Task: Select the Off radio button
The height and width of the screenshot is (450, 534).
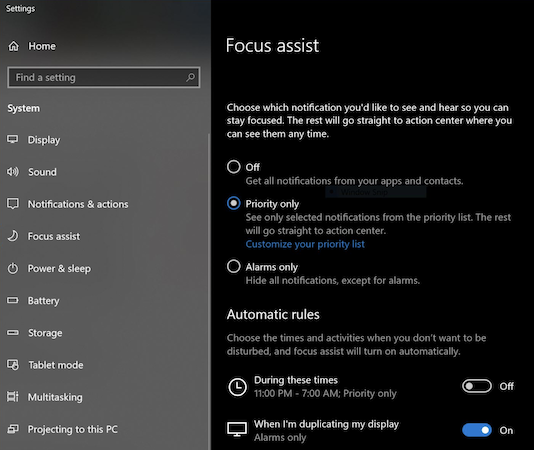Action: pyautogui.click(x=234, y=167)
